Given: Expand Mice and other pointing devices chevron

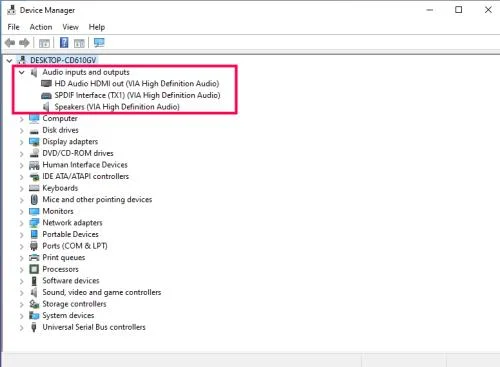Looking at the screenshot, I should (x=22, y=200).
